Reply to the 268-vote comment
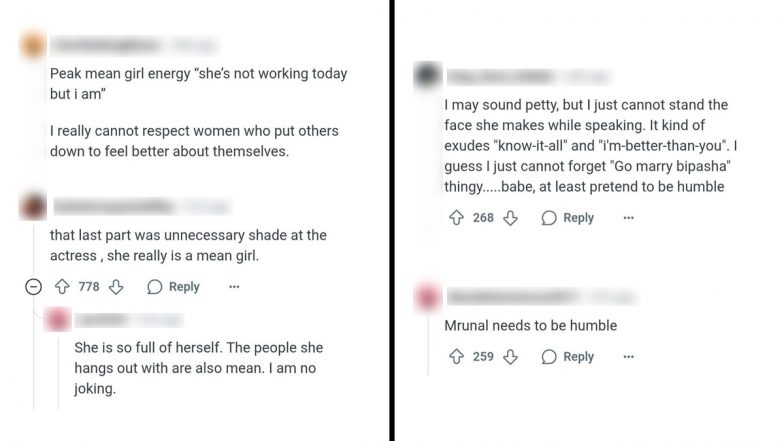The height and width of the screenshot is (441, 784). coord(568,218)
